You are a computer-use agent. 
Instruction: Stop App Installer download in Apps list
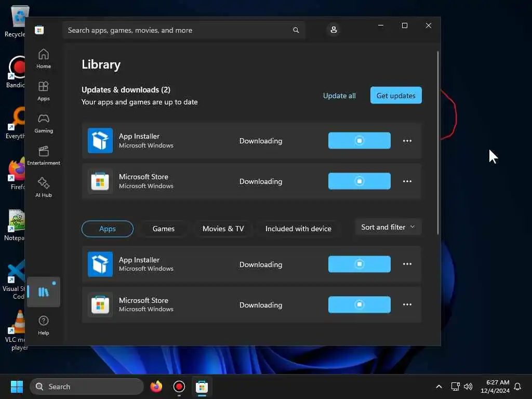[360, 264]
